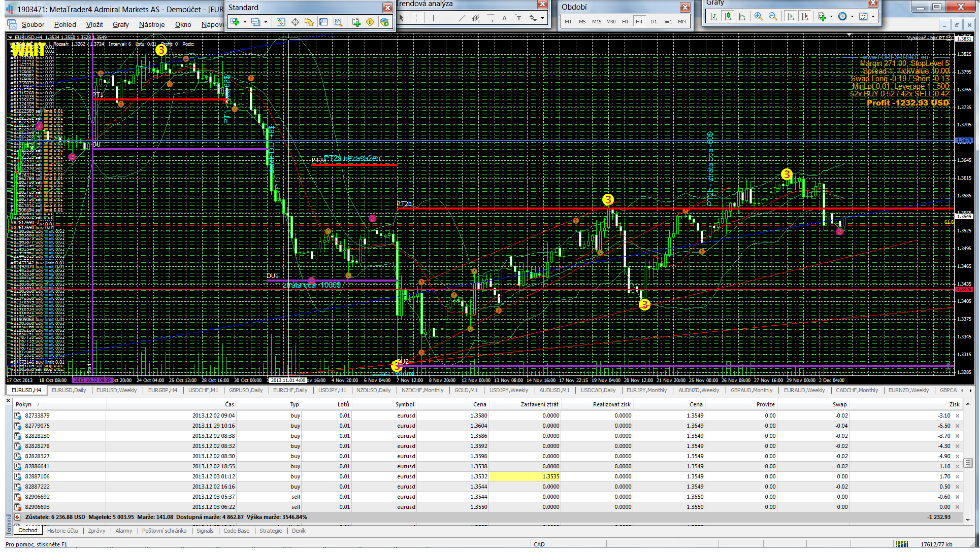The height and width of the screenshot is (554, 980).
Task: Select the Fibonacci retracement tool
Action: [490, 18]
